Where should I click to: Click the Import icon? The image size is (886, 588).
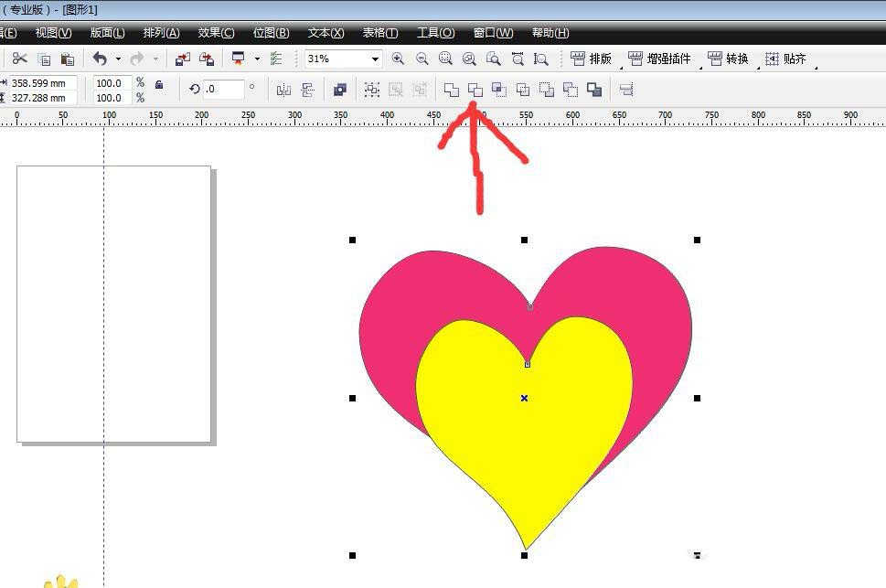tap(183, 59)
